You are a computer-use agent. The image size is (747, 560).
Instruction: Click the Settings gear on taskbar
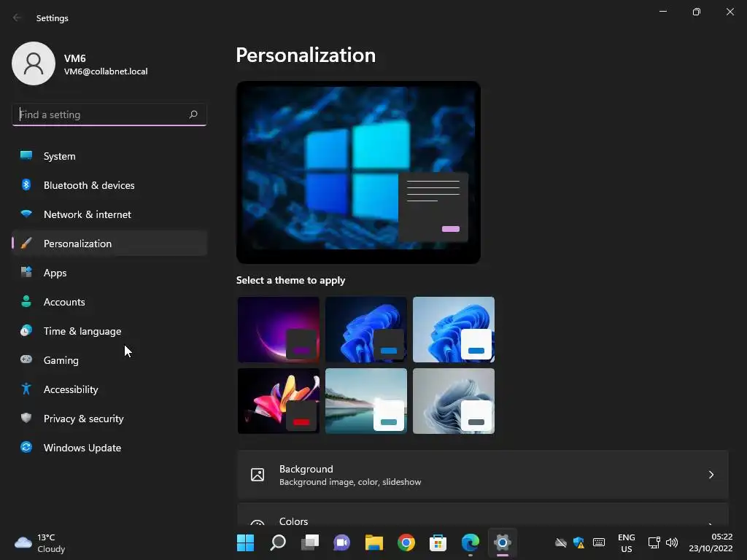click(x=502, y=542)
